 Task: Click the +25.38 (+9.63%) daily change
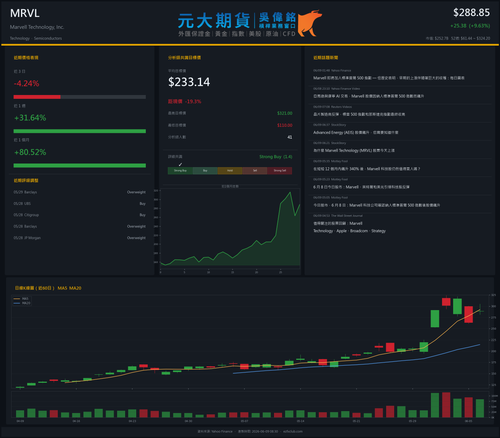point(470,26)
